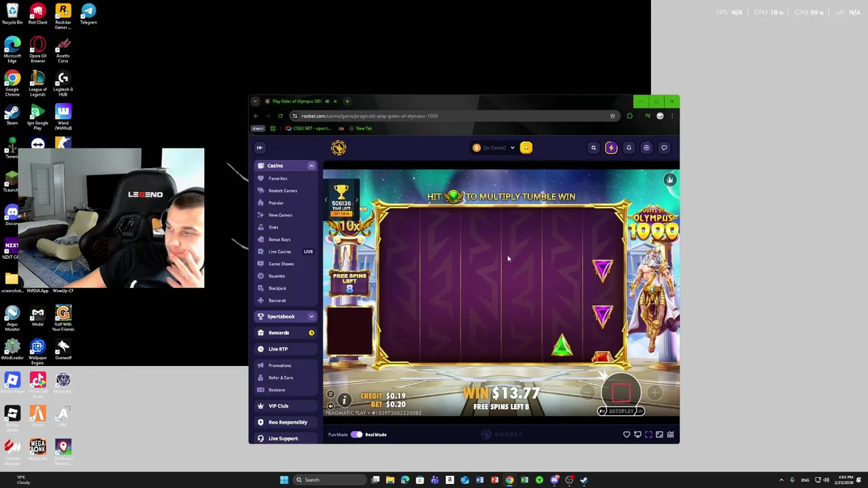Click the Roobet coin logo
The height and width of the screenshot is (488, 868).
pos(338,148)
